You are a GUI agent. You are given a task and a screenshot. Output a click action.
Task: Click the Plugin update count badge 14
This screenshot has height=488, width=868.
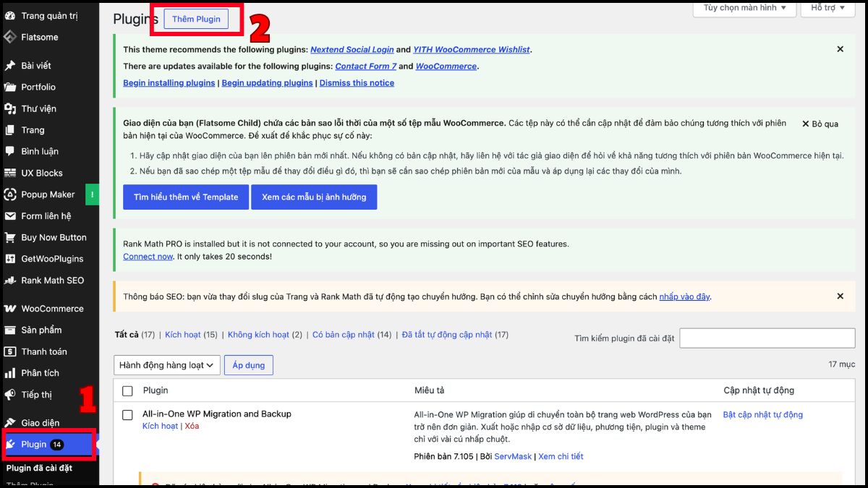click(x=57, y=445)
